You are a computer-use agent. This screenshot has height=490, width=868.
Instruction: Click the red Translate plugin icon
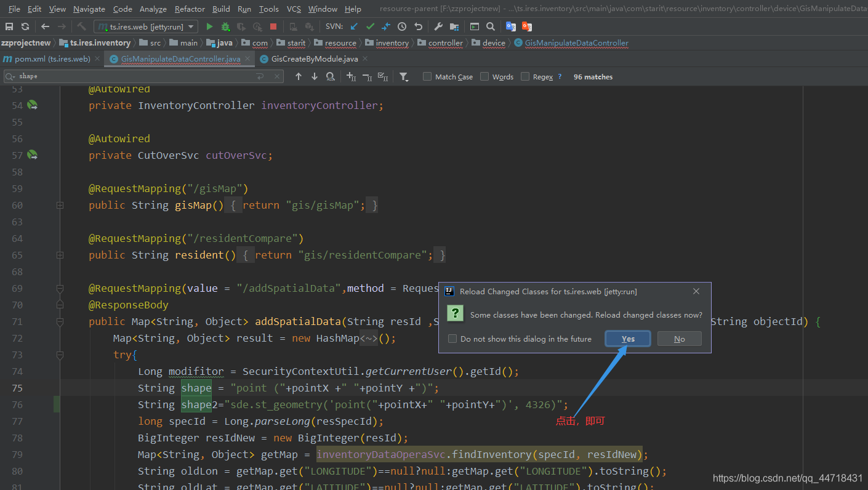[x=527, y=26]
